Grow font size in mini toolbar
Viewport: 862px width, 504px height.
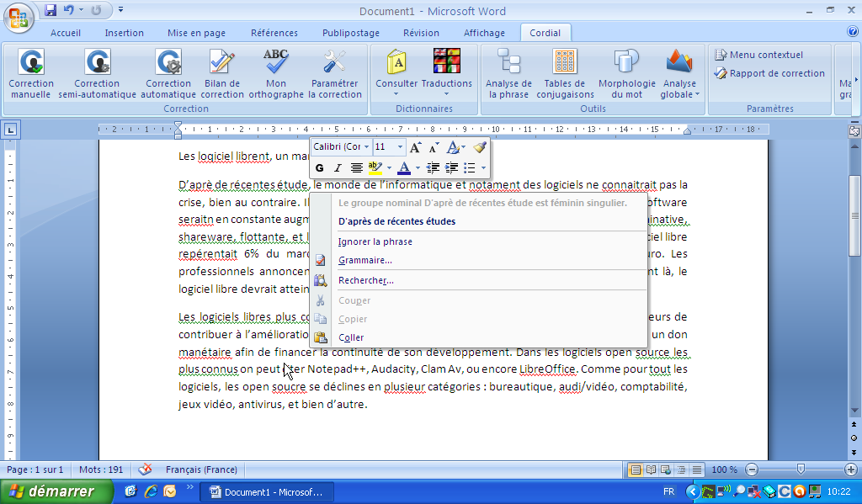[416, 146]
